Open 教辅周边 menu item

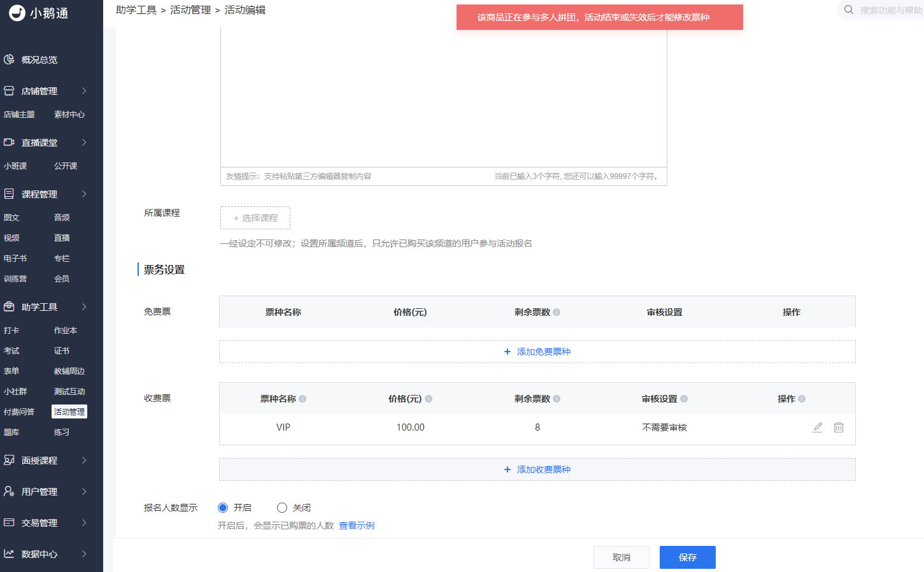[69, 371]
